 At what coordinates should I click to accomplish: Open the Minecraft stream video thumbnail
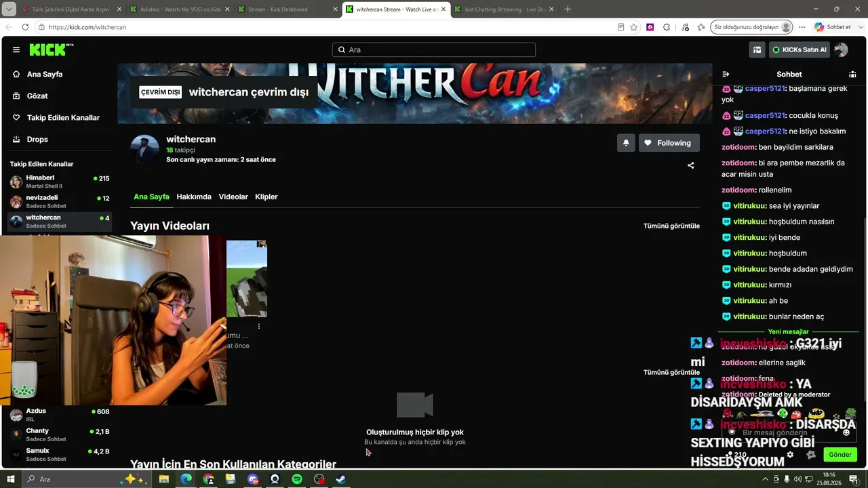coord(247,279)
